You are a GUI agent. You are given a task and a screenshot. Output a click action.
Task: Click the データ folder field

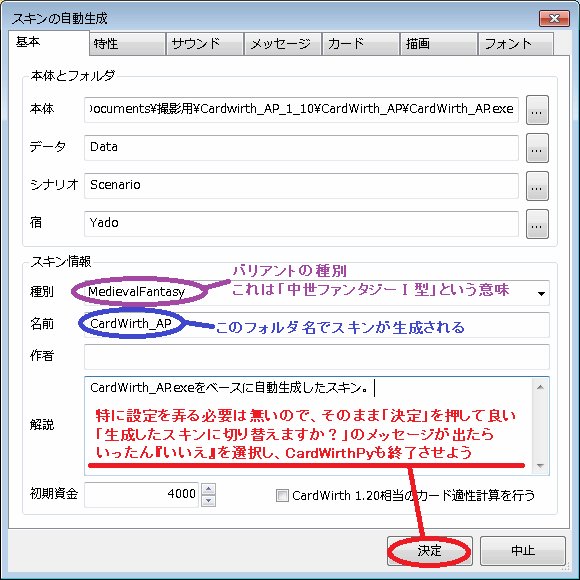(301, 148)
